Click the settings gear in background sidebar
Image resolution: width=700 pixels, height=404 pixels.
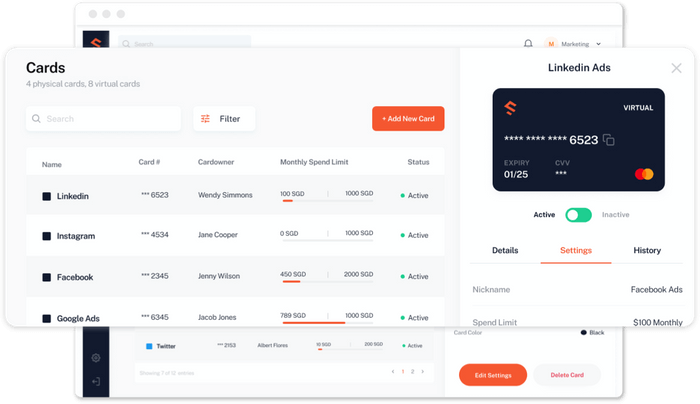click(x=96, y=358)
